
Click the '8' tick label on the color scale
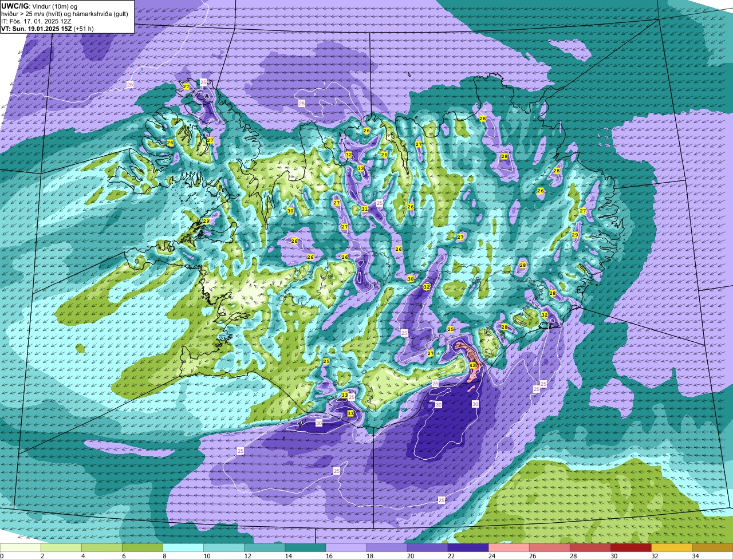164,556
